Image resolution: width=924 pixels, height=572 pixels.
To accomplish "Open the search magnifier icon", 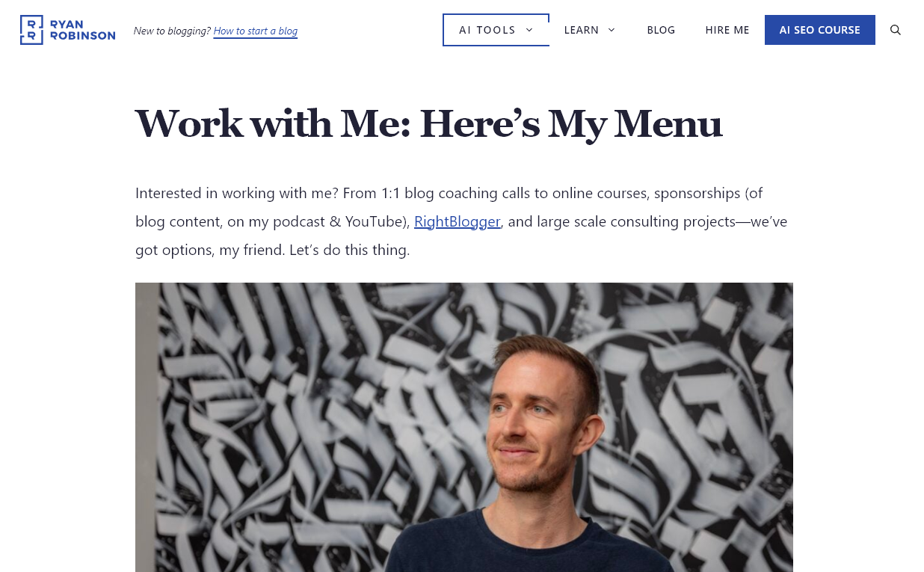I will (x=896, y=30).
